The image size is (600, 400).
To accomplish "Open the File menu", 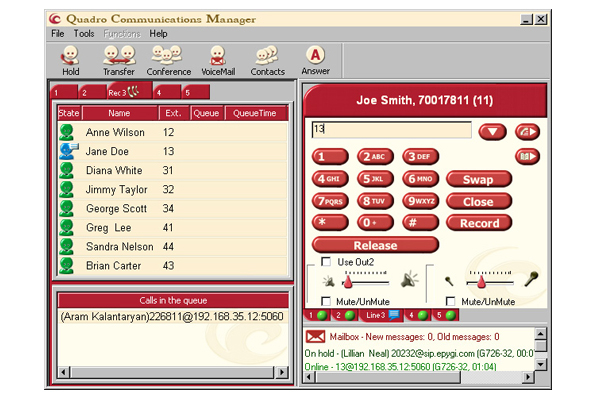I will 58,34.
